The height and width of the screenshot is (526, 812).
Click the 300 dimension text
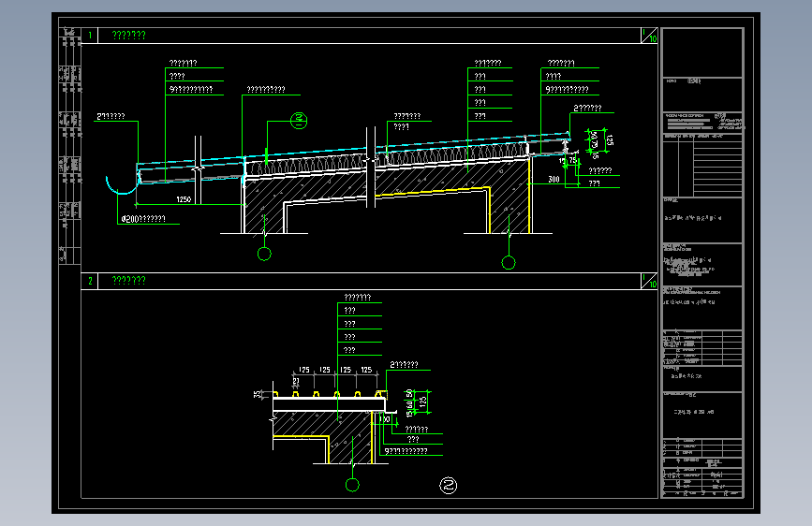coord(554,179)
